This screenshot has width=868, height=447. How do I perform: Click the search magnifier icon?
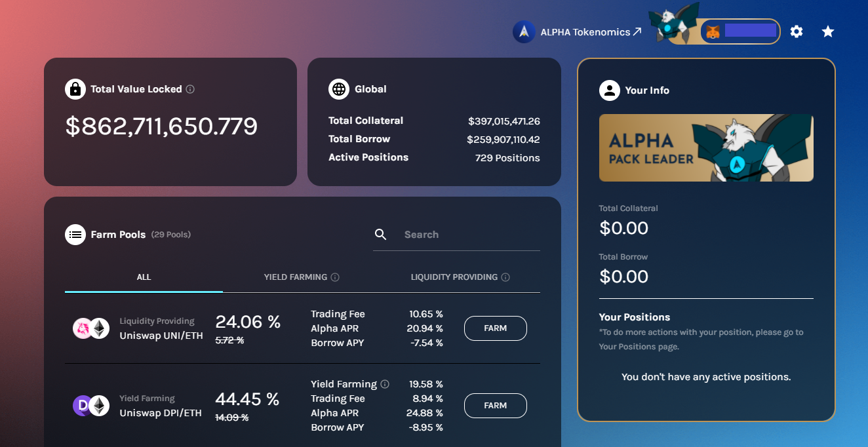[x=381, y=235]
